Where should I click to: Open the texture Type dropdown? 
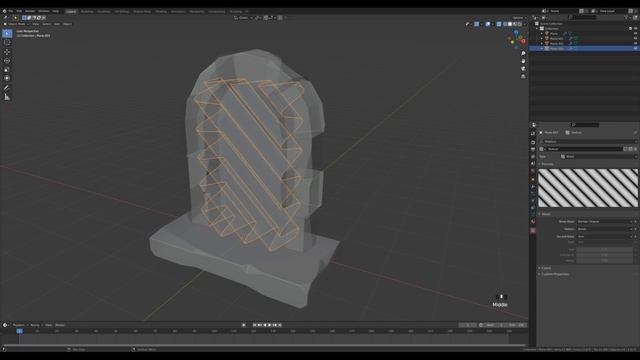598,156
